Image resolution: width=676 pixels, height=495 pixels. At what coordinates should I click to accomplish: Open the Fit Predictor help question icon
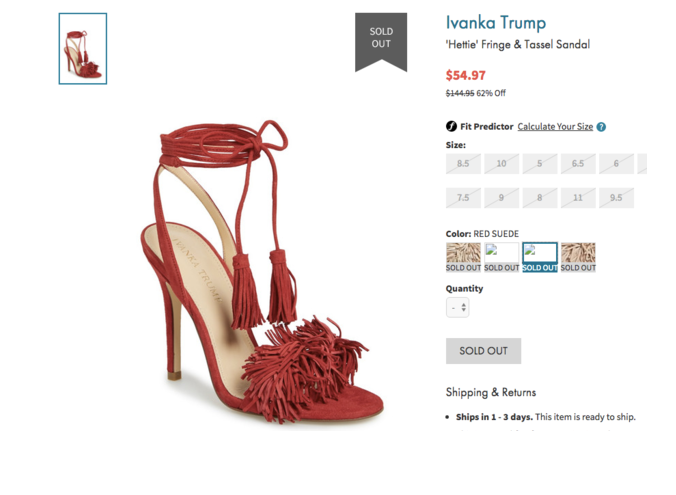coord(601,127)
